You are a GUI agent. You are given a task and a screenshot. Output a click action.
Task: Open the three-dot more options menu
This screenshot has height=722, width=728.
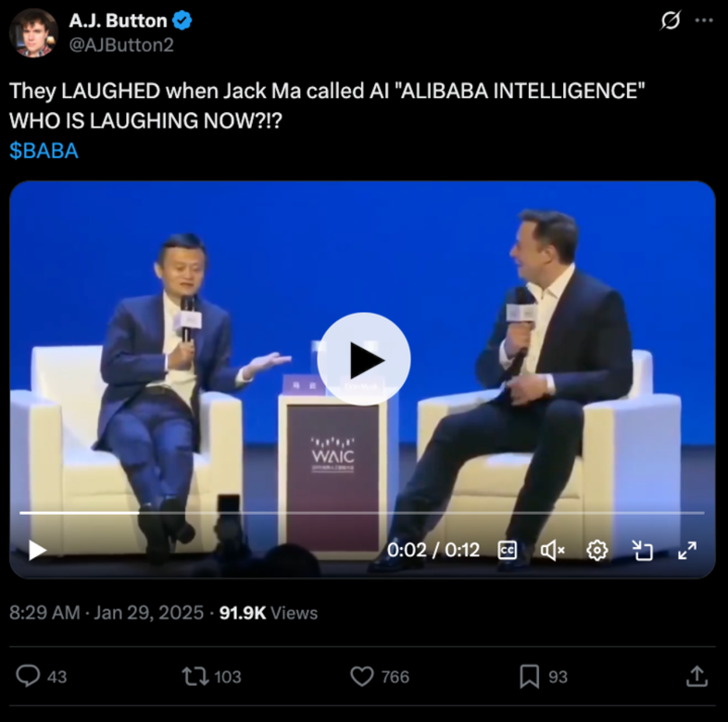tap(704, 20)
